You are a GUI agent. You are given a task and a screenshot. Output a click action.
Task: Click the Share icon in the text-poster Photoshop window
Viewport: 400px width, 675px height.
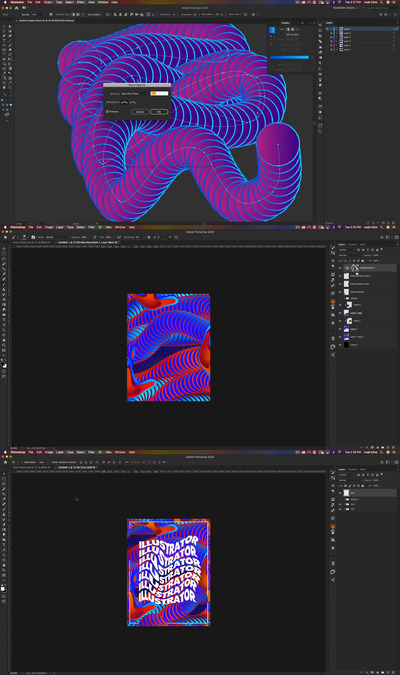[x=395, y=462]
